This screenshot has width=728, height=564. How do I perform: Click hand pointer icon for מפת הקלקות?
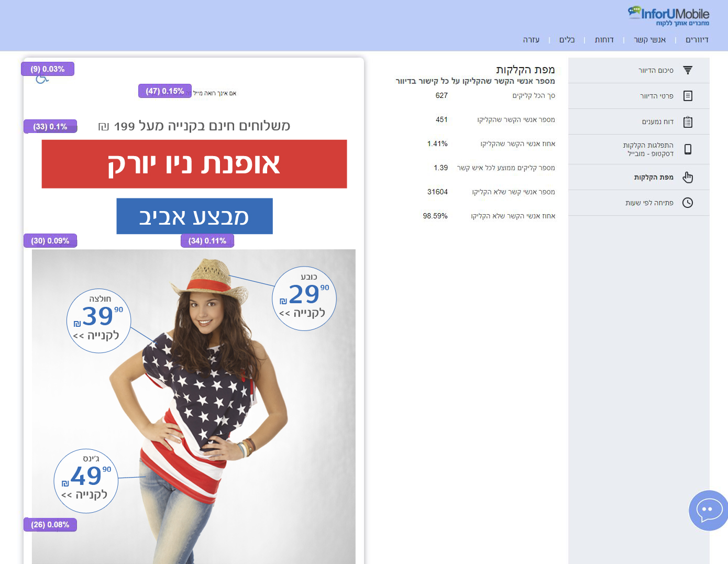point(688,178)
